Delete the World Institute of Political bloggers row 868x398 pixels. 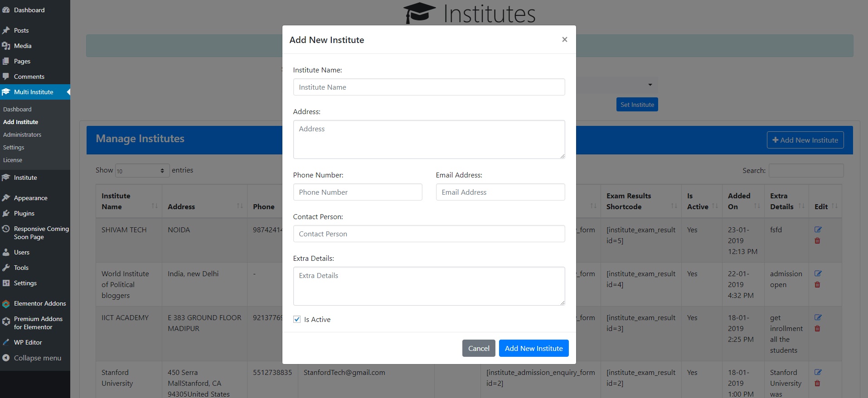click(817, 284)
